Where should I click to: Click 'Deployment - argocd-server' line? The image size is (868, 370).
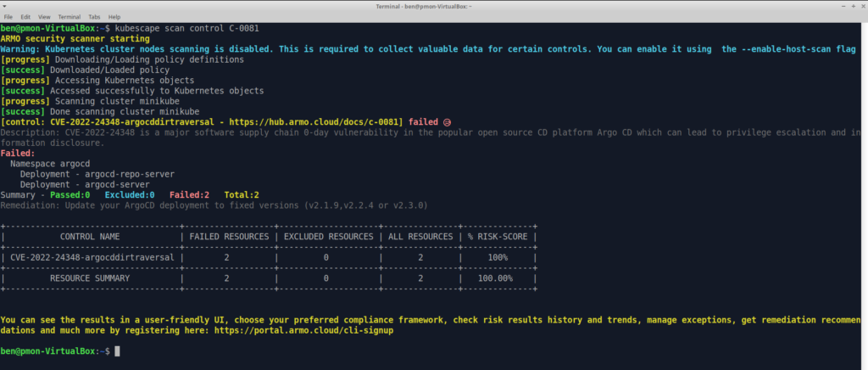pos(85,184)
